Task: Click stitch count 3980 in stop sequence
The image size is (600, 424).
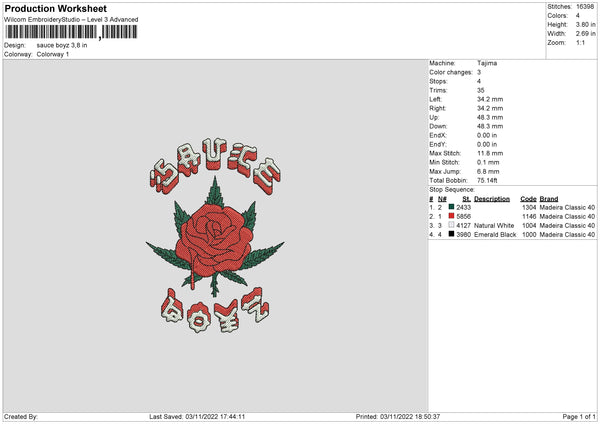Action: [463, 235]
